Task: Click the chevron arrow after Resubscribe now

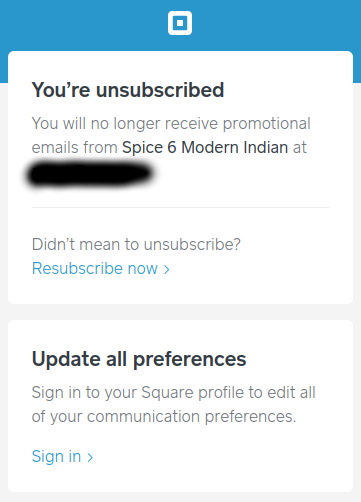Action: (166, 269)
